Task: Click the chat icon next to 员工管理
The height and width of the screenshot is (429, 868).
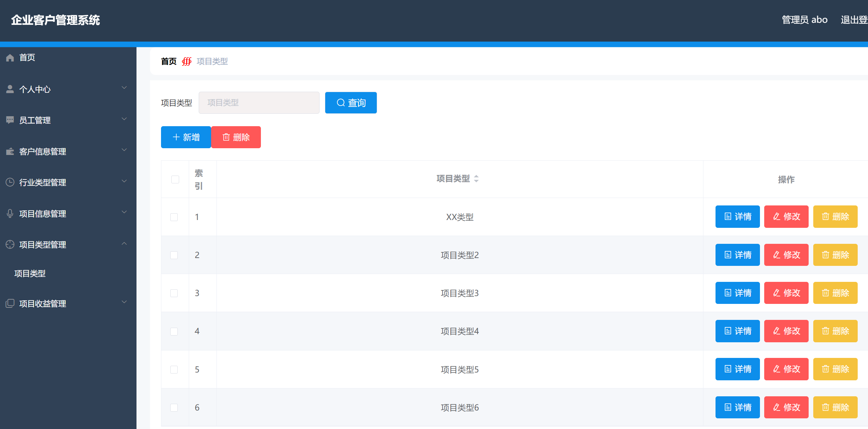Action: (10, 120)
